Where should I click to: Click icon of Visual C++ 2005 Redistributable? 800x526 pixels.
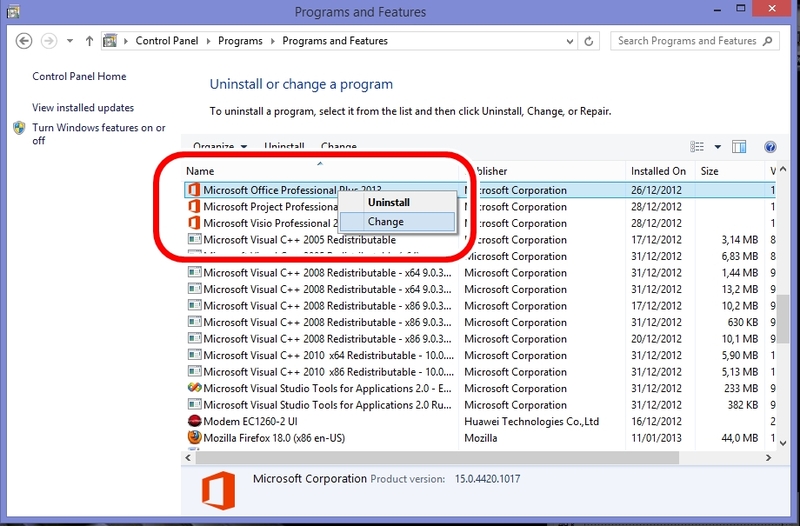194,239
